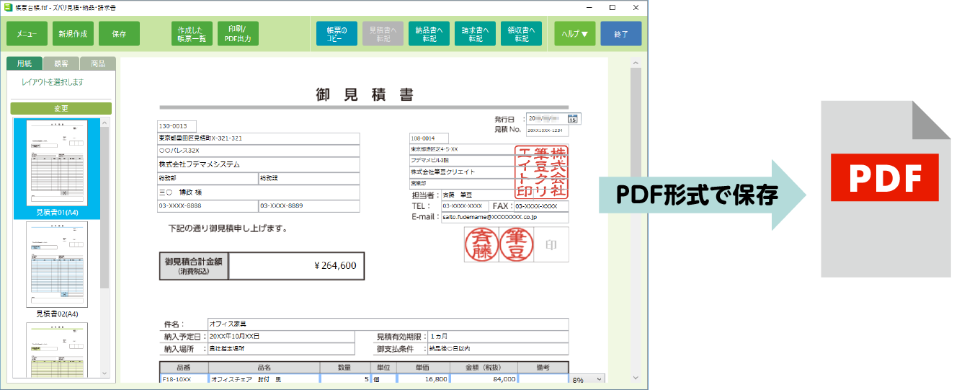Click the document vertical scrollbar up arrow
The image size is (980, 390).
(x=635, y=63)
